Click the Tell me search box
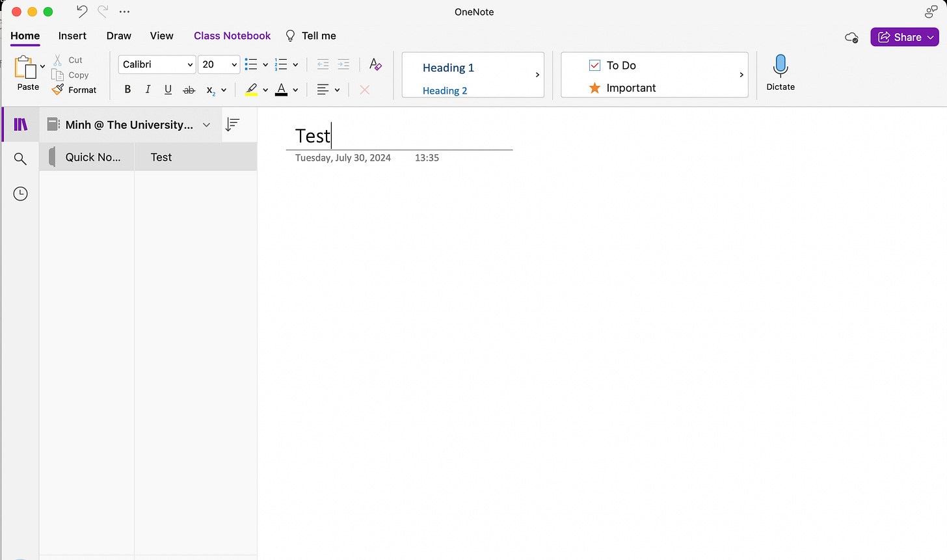Screen dimensions: 947x560 pos(311,36)
